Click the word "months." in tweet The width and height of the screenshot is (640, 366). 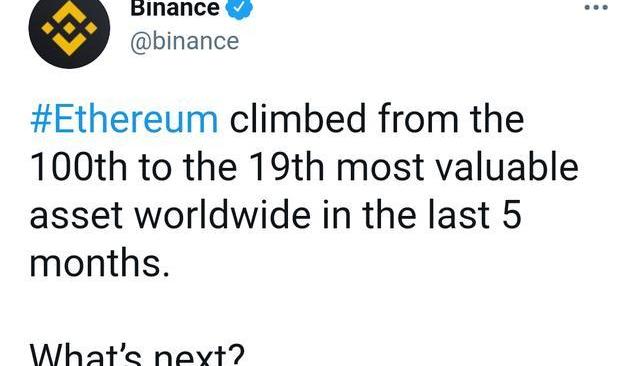click(100, 263)
